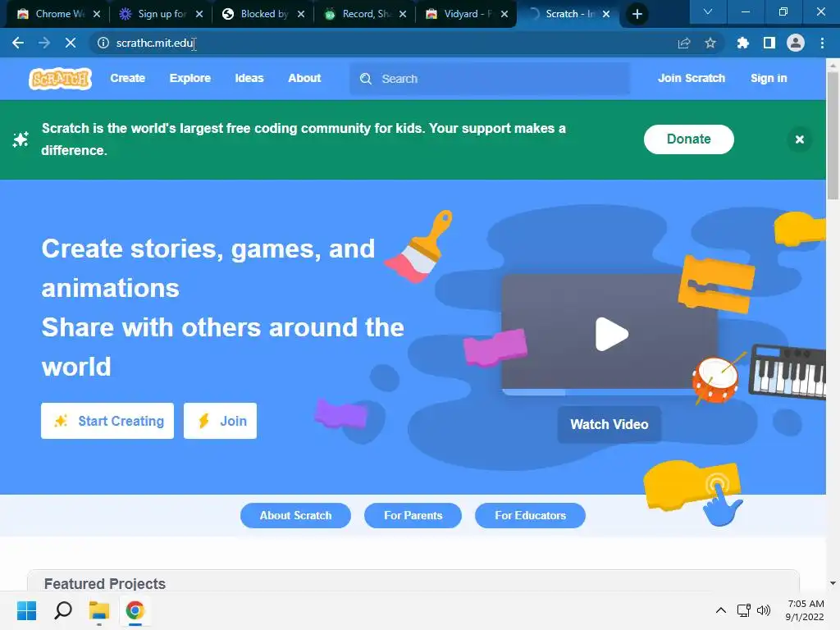
Task: Close the Scratch tab
Action: click(606, 15)
